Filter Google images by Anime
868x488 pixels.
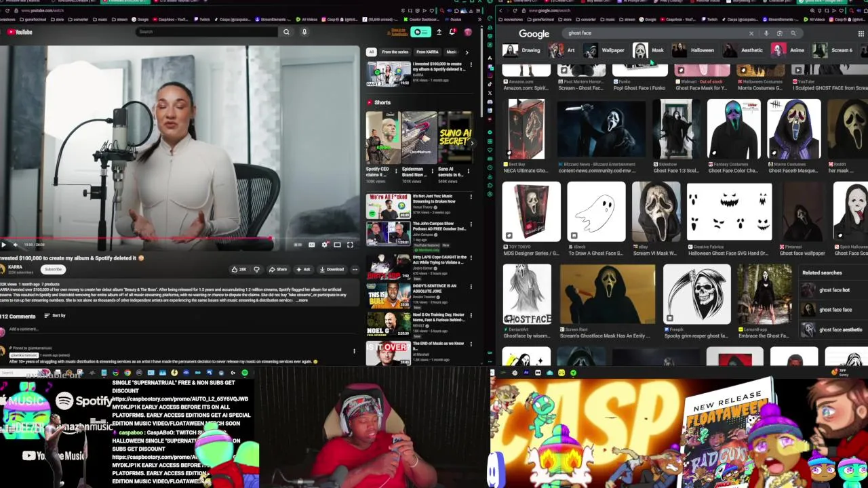tap(788, 50)
